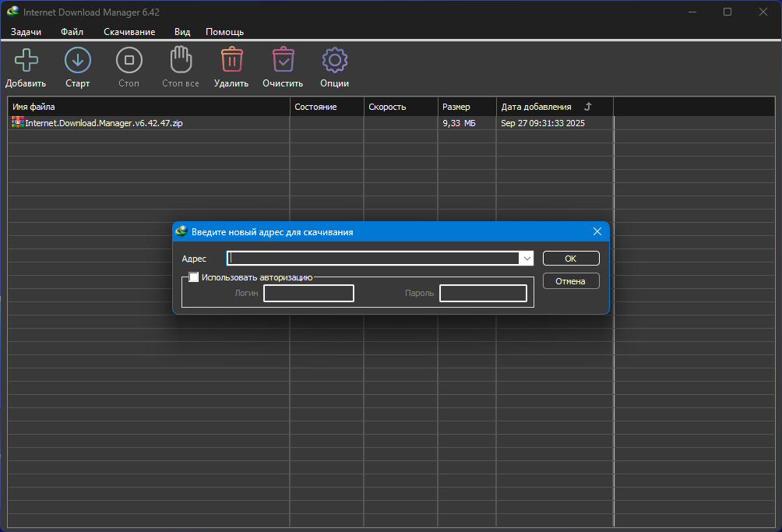Screen dimensions: 782x532
Task: Click the Добавить (Add) plus icon
Action: point(26,60)
